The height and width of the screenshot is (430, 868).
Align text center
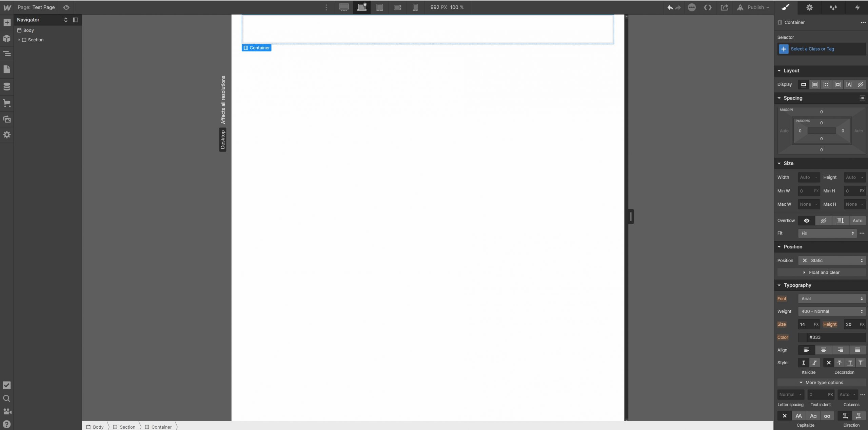point(824,350)
